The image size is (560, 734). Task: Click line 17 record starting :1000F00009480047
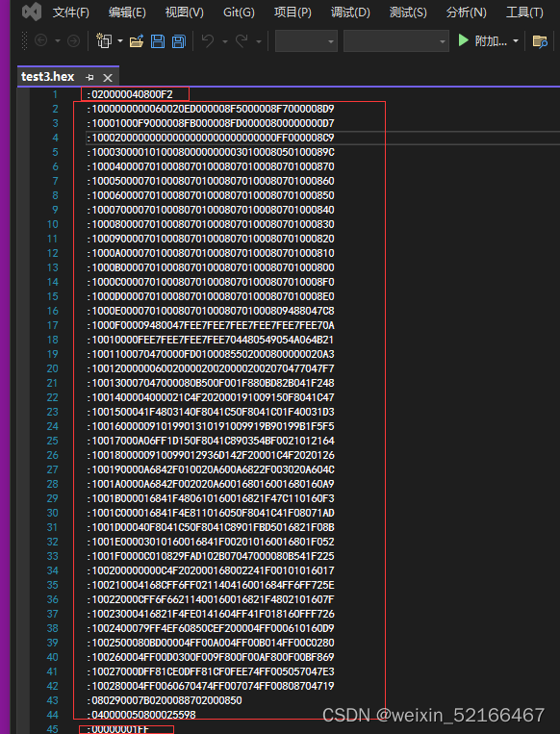coord(211,326)
